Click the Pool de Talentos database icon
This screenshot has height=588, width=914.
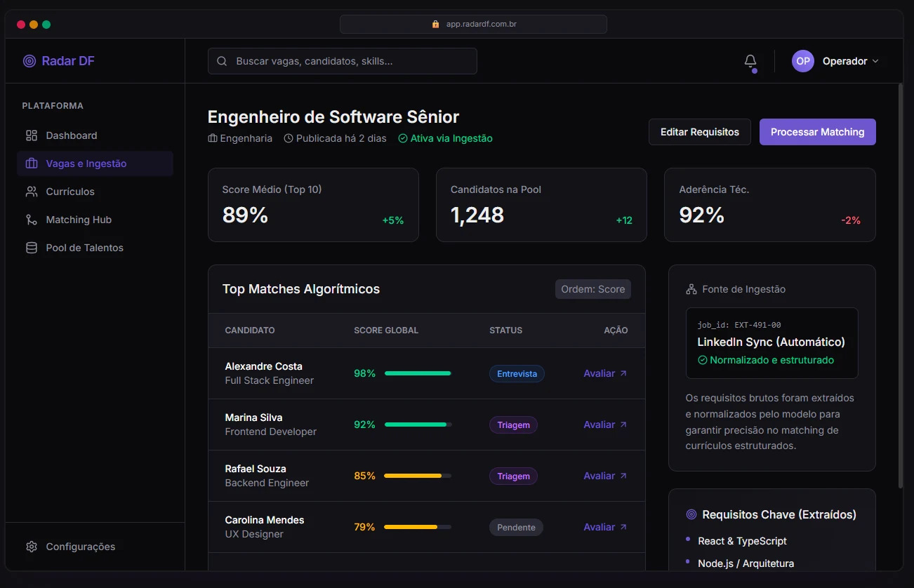[x=32, y=248]
